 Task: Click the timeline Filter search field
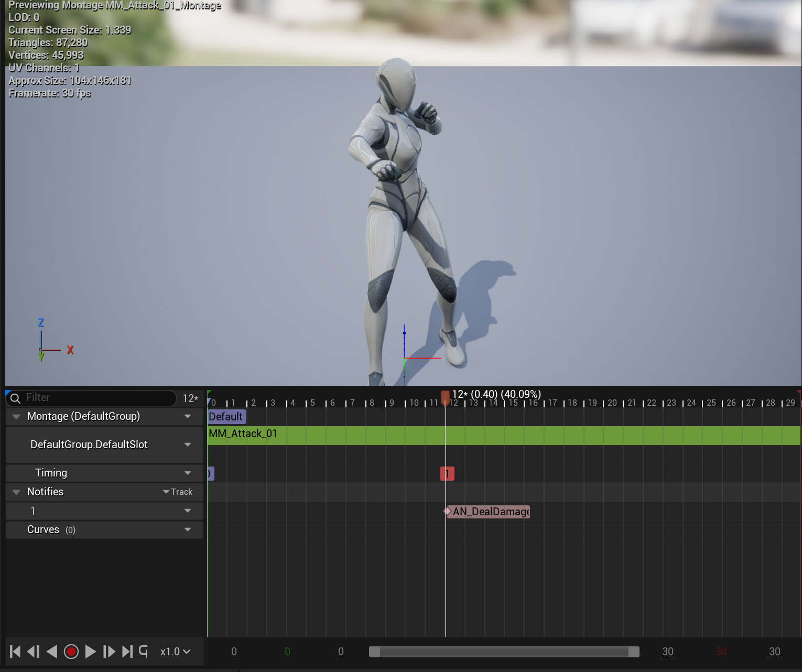pyautogui.click(x=92, y=398)
